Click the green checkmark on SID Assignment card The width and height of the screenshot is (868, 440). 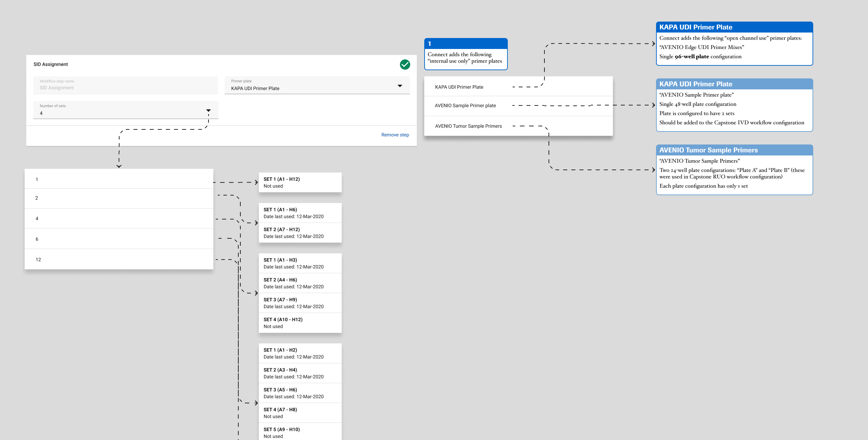pyautogui.click(x=405, y=64)
